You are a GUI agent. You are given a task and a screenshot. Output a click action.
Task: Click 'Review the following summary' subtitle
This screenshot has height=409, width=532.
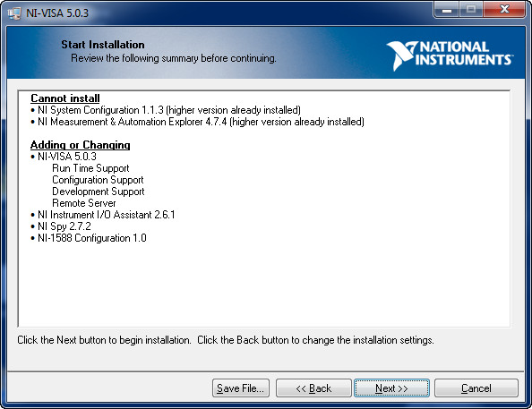coord(174,58)
